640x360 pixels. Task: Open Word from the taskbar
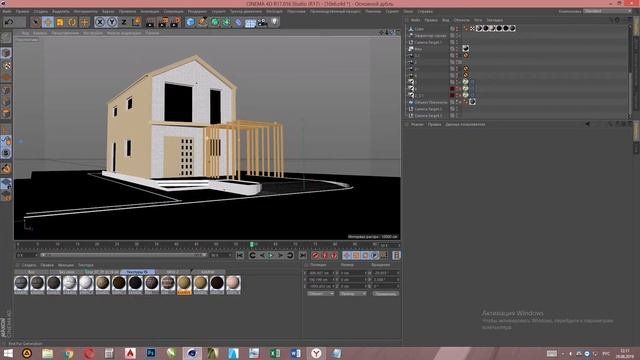pos(296,353)
